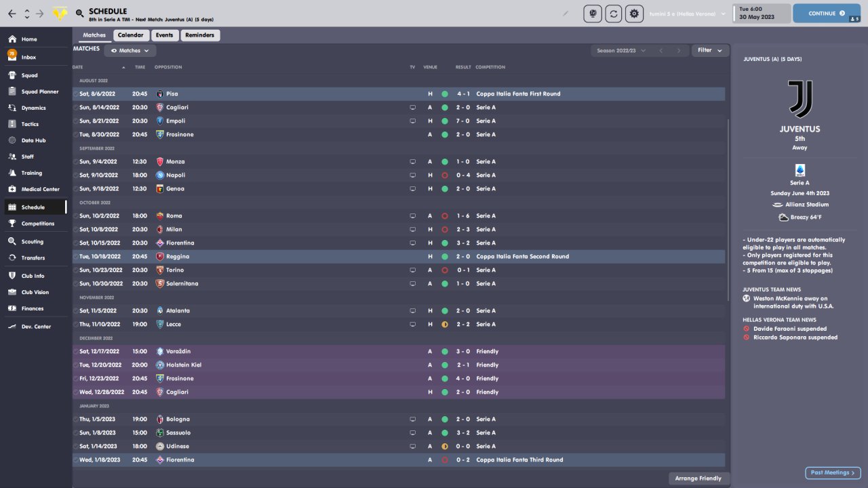
Task: Open the Tactics sidebar icon
Action: coord(12,124)
